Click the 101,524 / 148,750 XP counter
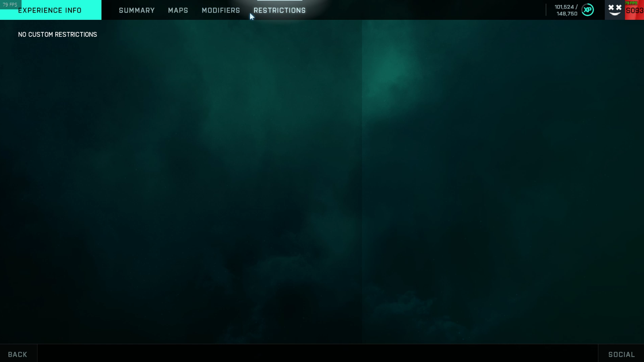The image size is (644, 362). (x=566, y=11)
